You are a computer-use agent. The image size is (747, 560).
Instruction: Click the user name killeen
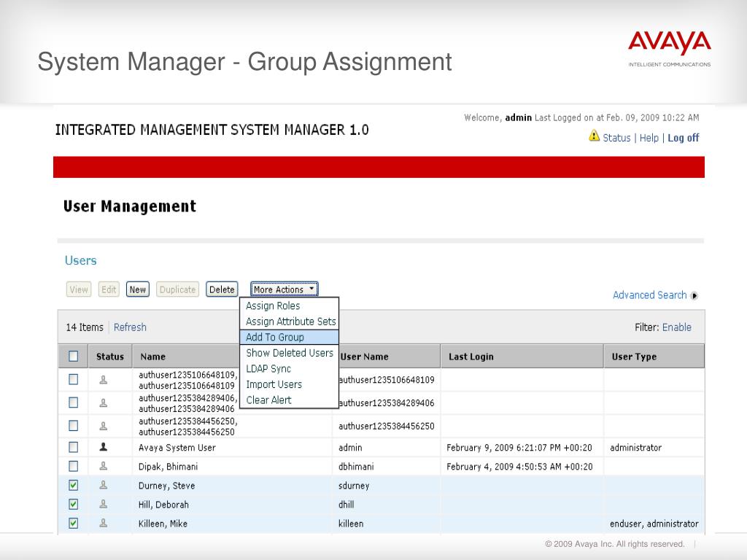point(351,524)
